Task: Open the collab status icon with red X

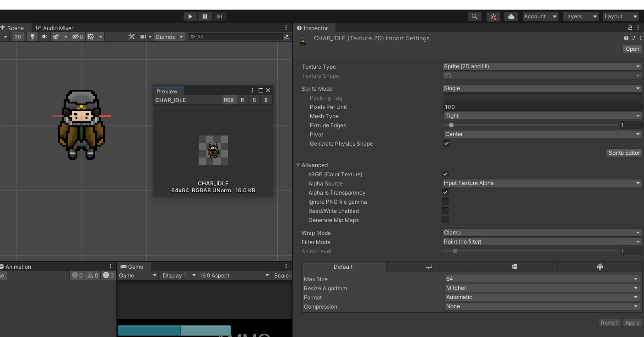Action: [493, 16]
